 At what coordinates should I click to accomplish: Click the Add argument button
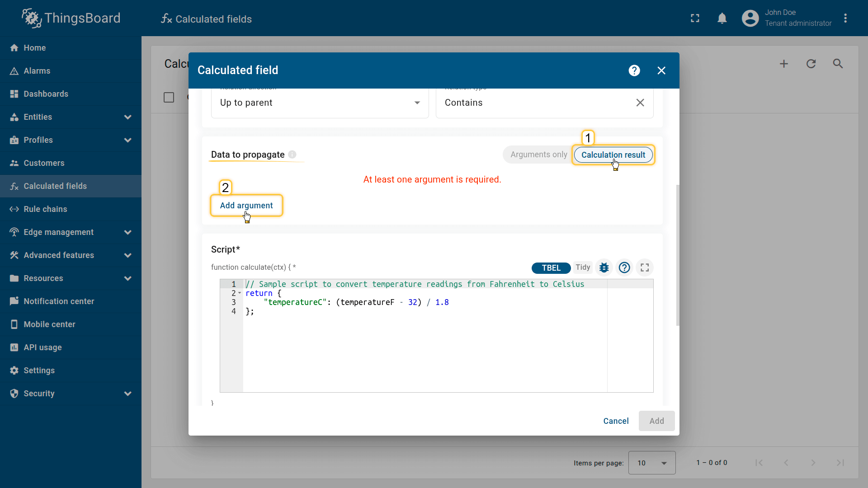point(246,206)
